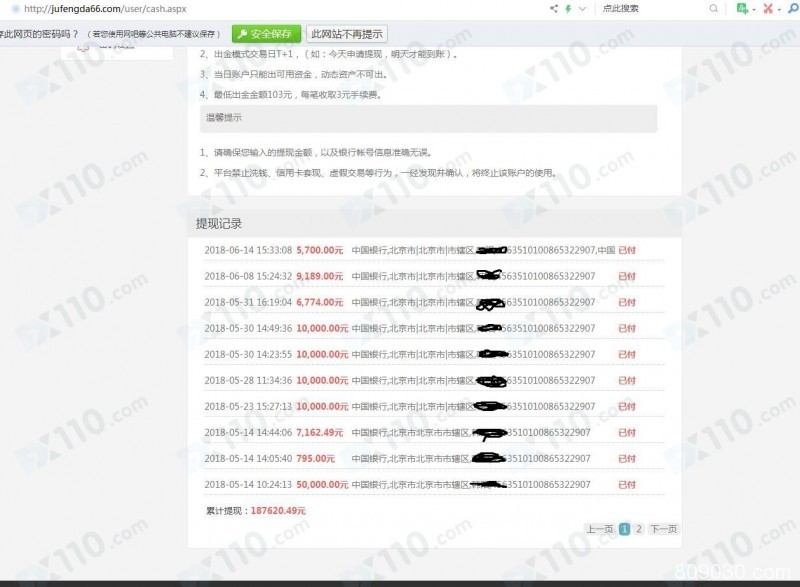800x587 pixels.
Task: Click the date 2018-06-14 15:33:08
Action: pyautogui.click(x=248, y=250)
